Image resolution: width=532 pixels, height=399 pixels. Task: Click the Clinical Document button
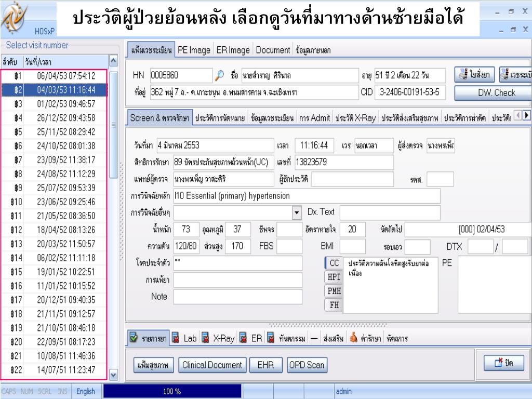(x=212, y=365)
